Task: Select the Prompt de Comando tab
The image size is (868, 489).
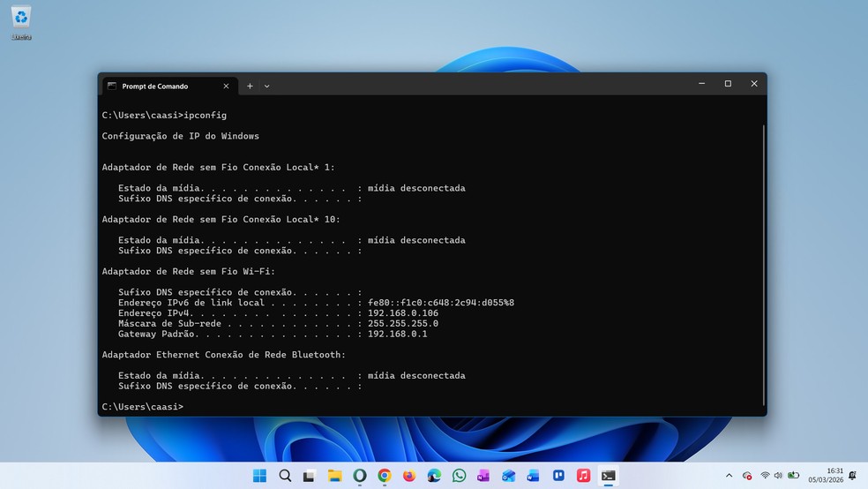Action: point(170,86)
